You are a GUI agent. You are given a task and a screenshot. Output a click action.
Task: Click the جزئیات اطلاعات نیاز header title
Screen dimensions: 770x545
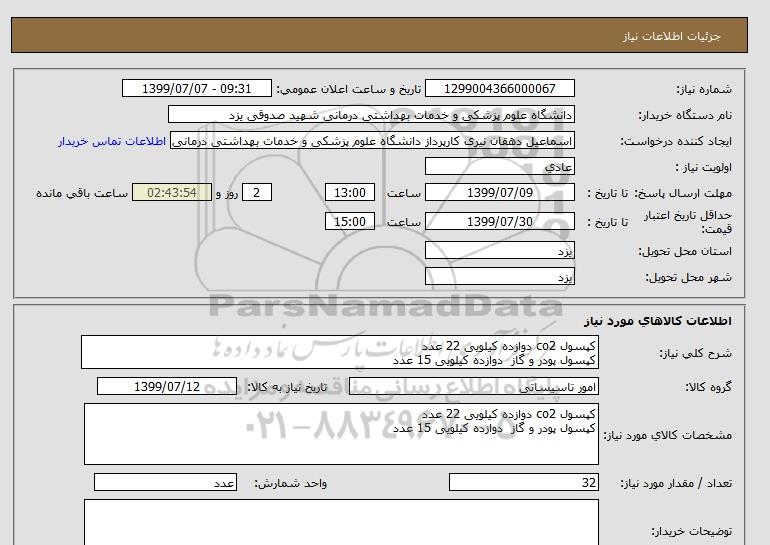(x=671, y=36)
